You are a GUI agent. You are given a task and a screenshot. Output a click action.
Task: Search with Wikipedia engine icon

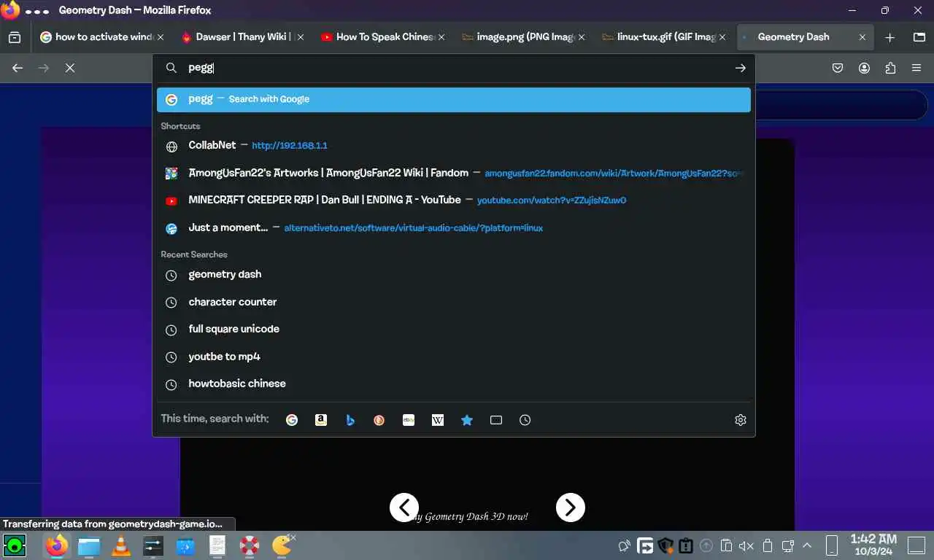[x=438, y=420]
